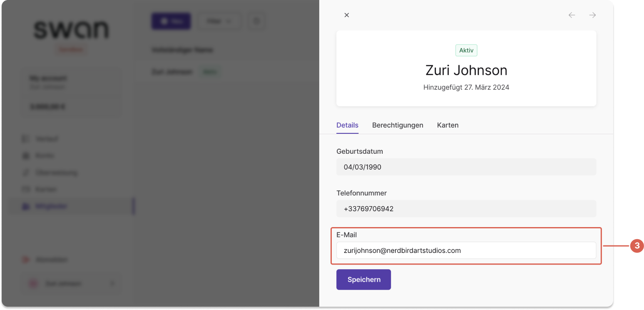
Task: Click the Geburtsdatum label
Action: [x=360, y=151]
